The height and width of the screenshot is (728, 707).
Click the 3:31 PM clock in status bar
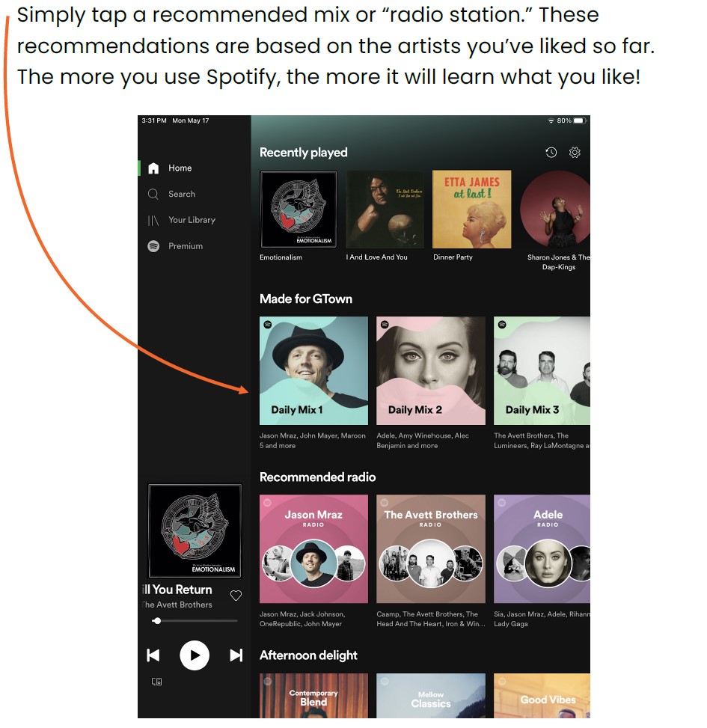[154, 120]
